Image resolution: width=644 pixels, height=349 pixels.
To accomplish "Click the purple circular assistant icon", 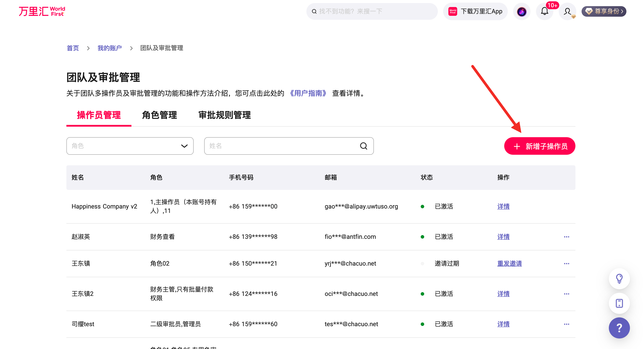I will tap(522, 11).
